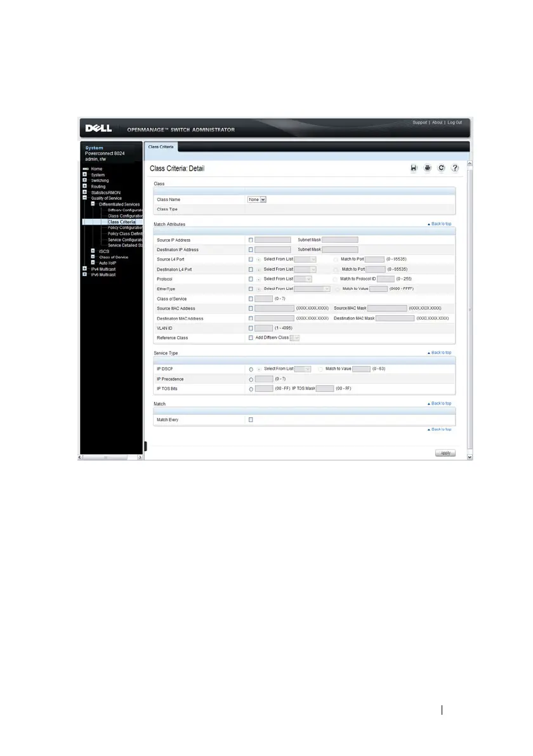The height and width of the screenshot is (756, 533).
Task: Collapse the Quality of Service node
Action: pyautogui.click(x=84, y=198)
